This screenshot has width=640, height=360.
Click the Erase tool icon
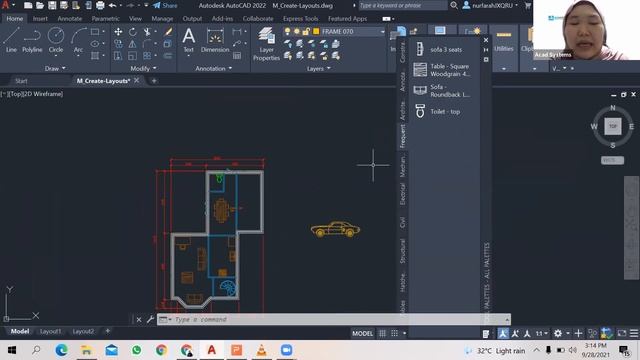coord(168,32)
